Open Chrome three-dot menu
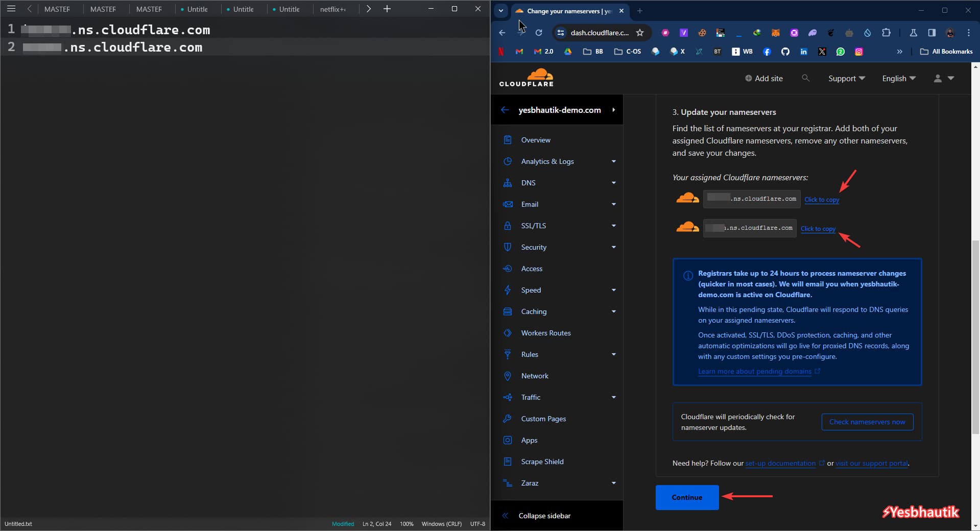 pos(968,33)
